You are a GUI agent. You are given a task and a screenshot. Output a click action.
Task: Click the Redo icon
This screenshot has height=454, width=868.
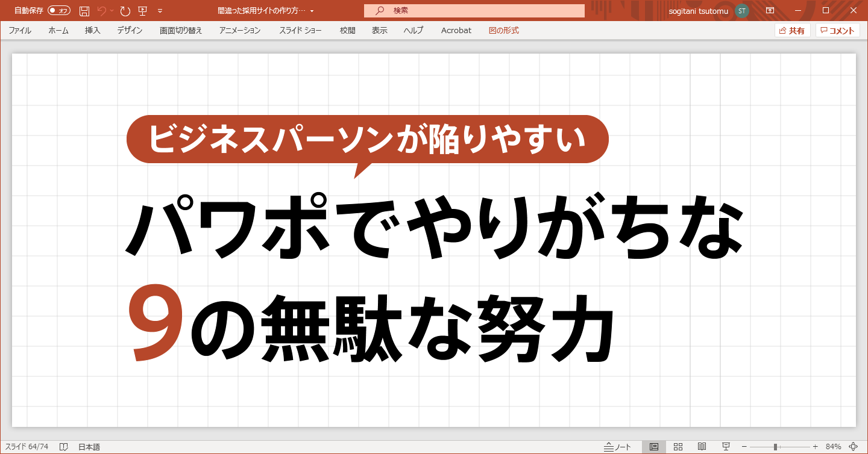click(125, 10)
